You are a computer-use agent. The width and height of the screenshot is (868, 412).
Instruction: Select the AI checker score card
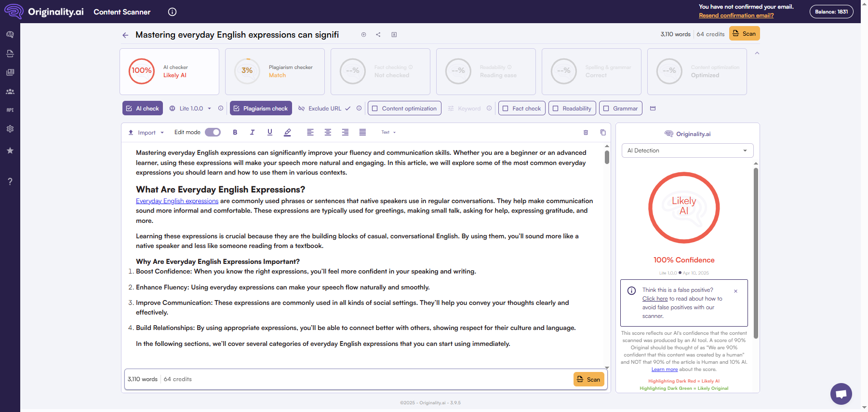[169, 71]
